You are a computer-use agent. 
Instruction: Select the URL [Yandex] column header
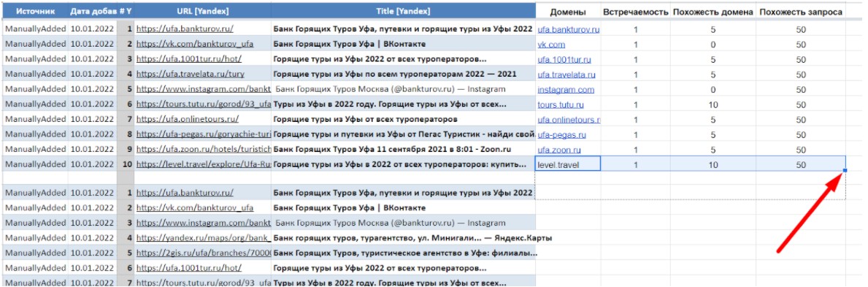click(x=202, y=11)
